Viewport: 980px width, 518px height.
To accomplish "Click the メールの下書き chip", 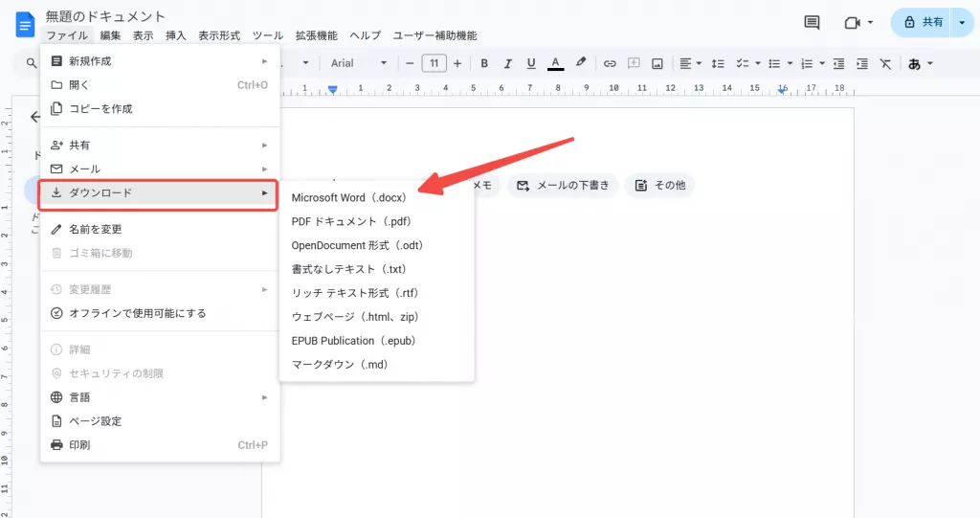I will pyautogui.click(x=563, y=185).
